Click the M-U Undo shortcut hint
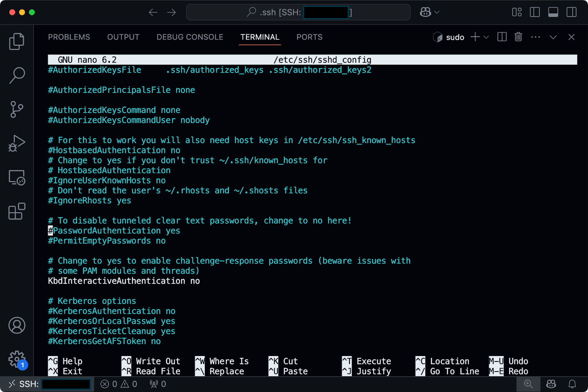The height and width of the screenshot is (392, 588). (509, 361)
